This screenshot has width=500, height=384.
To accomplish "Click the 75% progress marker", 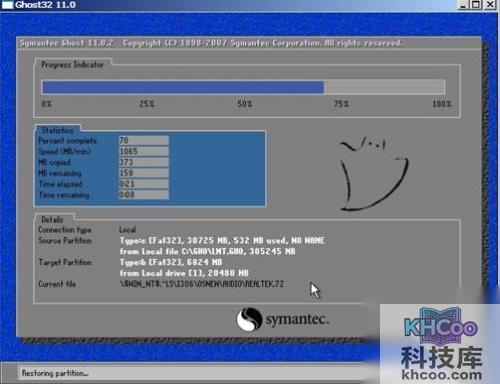I will (341, 104).
